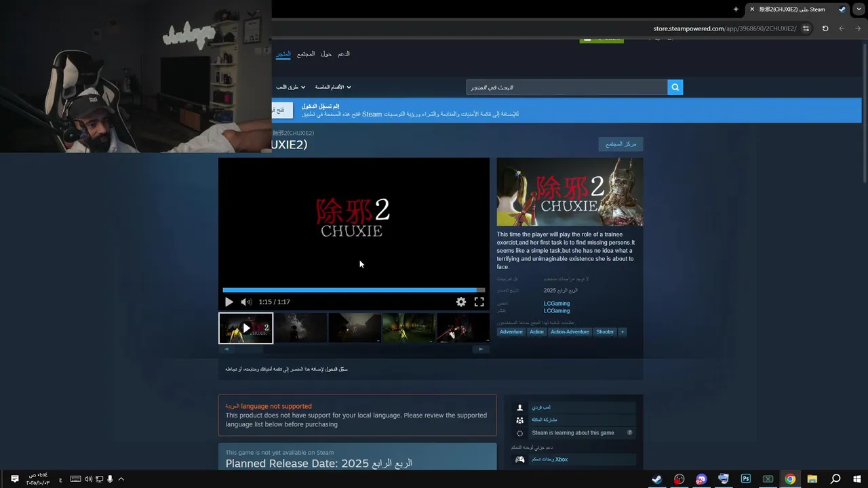This screenshot has width=868, height=488.
Task: Click the store search magnifier button
Action: pyautogui.click(x=675, y=87)
